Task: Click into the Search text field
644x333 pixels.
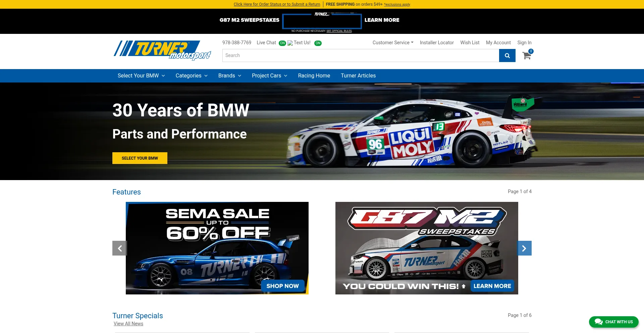Action: pyautogui.click(x=361, y=56)
